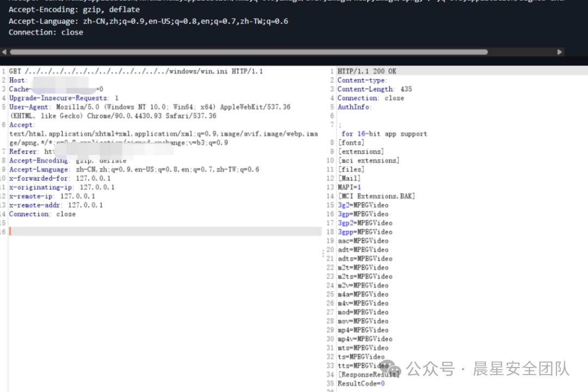The height and width of the screenshot is (392, 588).
Task: Click the Host header in request
Action: click(17, 81)
